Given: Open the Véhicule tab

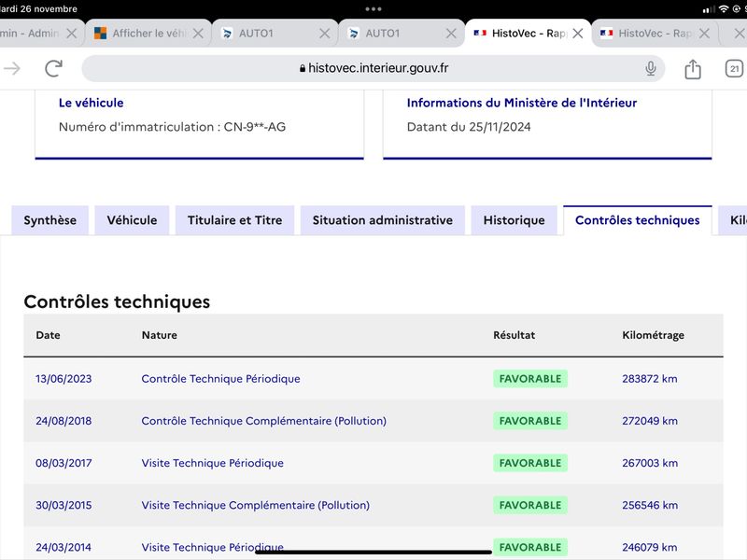Looking at the screenshot, I should pyautogui.click(x=132, y=220).
